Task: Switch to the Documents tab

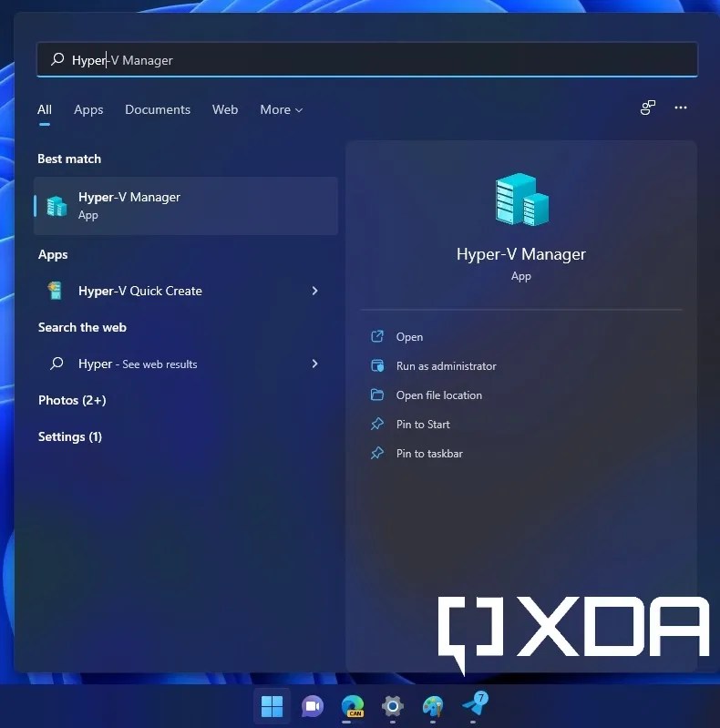Action: pyautogui.click(x=158, y=109)
